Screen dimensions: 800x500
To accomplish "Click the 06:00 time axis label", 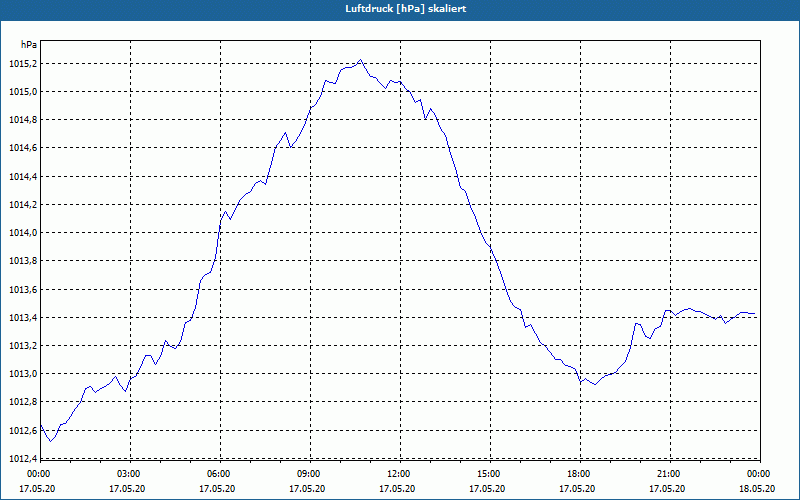I will [219, 474].
